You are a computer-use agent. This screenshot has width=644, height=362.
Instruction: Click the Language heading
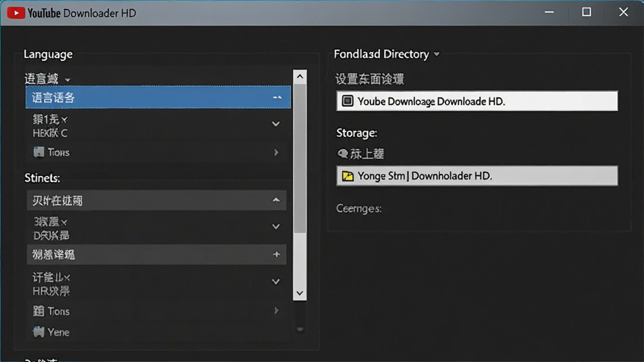pyautogui.click(x=48, y=54)
